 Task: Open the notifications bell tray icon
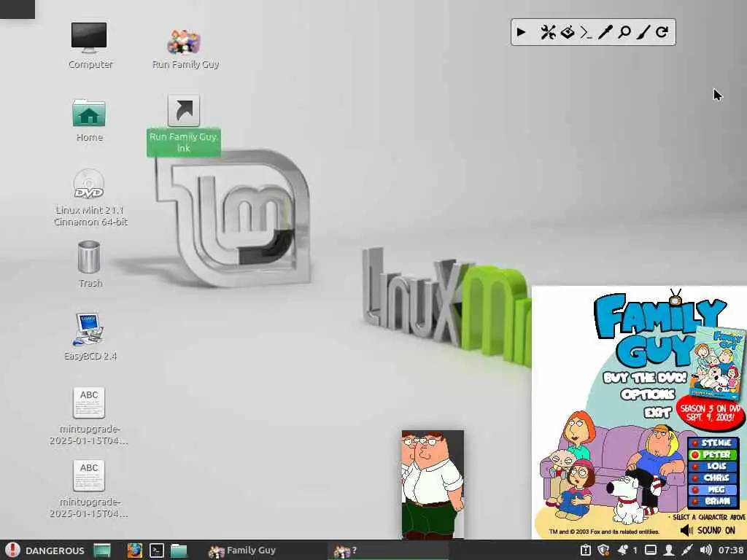coord(622,551)
